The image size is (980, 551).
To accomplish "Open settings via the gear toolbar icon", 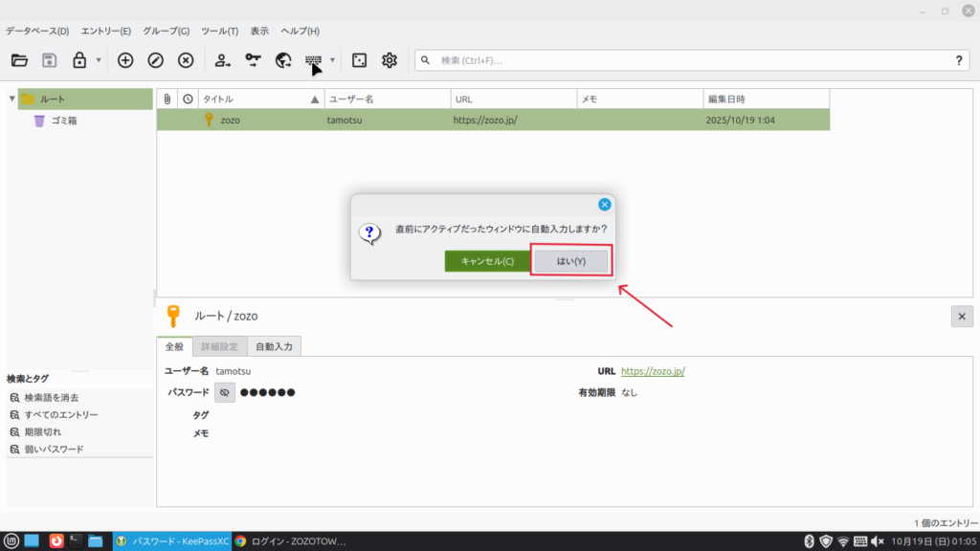I will (x=390, y=60).
